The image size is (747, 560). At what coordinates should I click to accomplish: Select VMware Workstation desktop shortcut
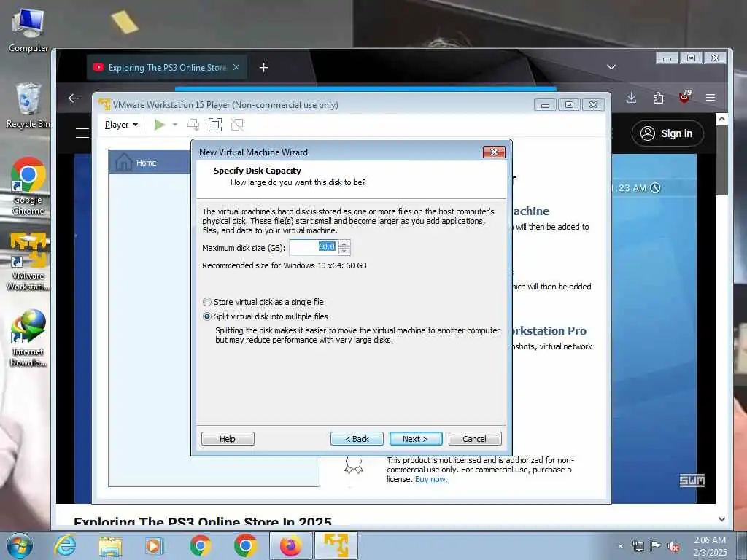28,261
